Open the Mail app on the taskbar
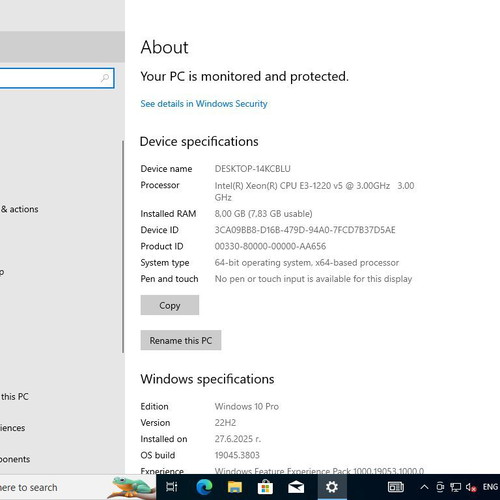 tap(296, 487)
